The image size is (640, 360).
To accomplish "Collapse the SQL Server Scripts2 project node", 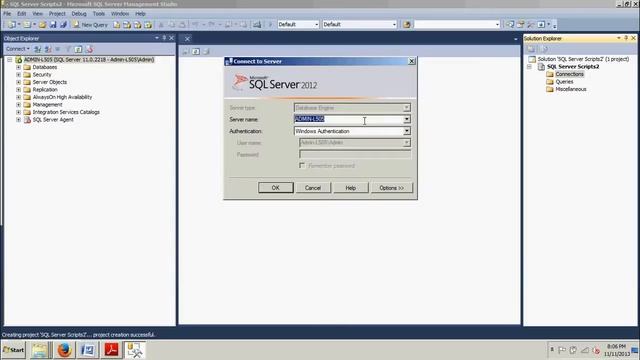I will coord(529,67).
